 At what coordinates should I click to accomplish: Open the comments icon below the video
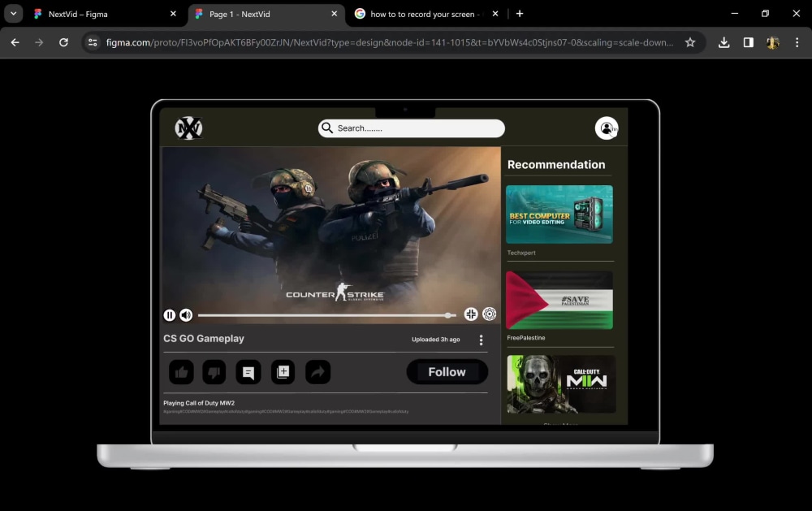[x=248, y=372]
